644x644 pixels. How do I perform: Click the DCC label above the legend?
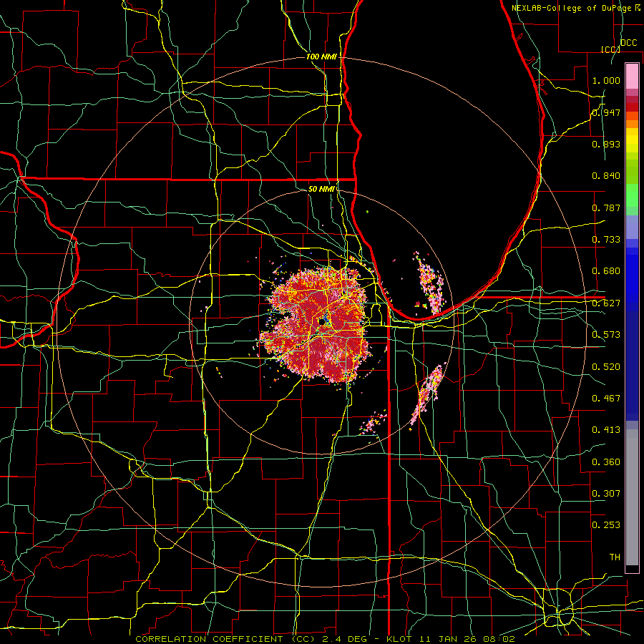click(629, 43)
